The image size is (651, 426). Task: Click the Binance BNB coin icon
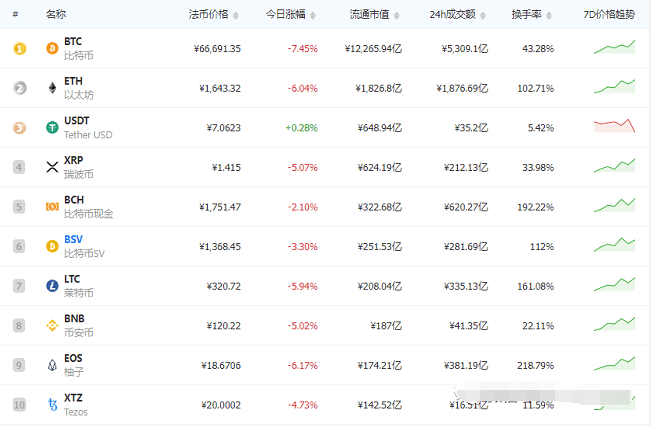point(52,325)
